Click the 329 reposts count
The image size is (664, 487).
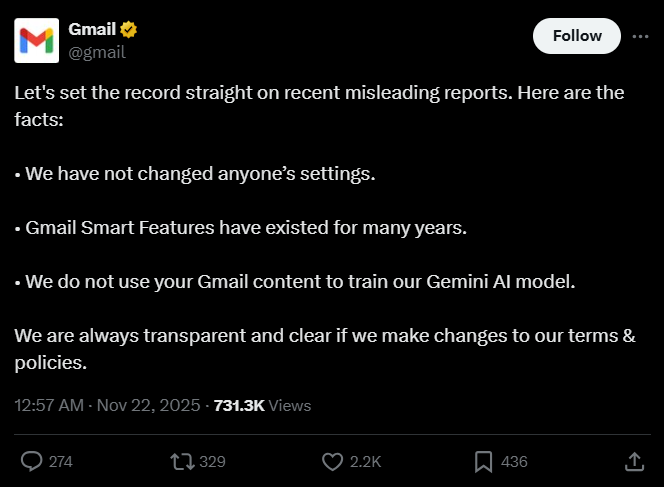click(x=212, y=462)
